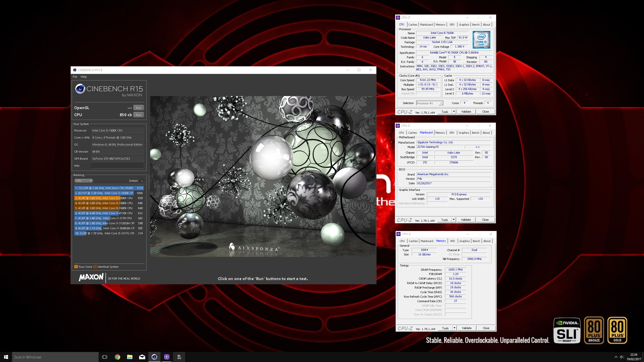This screenshot has height=362, width=644.
Task: Open the Help menu in Cinebench
Action: [x=84, y=77]
